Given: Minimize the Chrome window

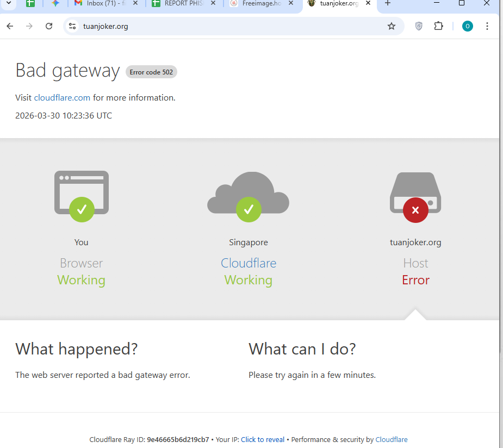Looking at the screenshot, I should pyautogui.click(x=437, y=3).
